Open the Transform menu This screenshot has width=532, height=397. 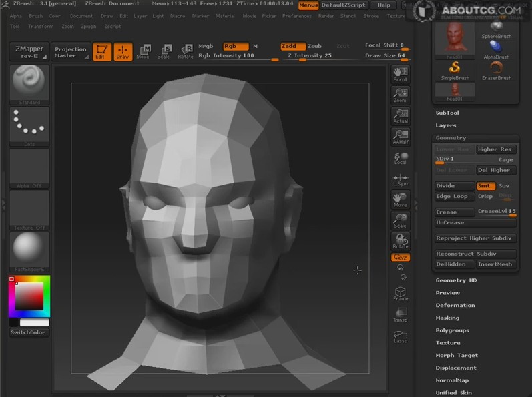(41, 27)
